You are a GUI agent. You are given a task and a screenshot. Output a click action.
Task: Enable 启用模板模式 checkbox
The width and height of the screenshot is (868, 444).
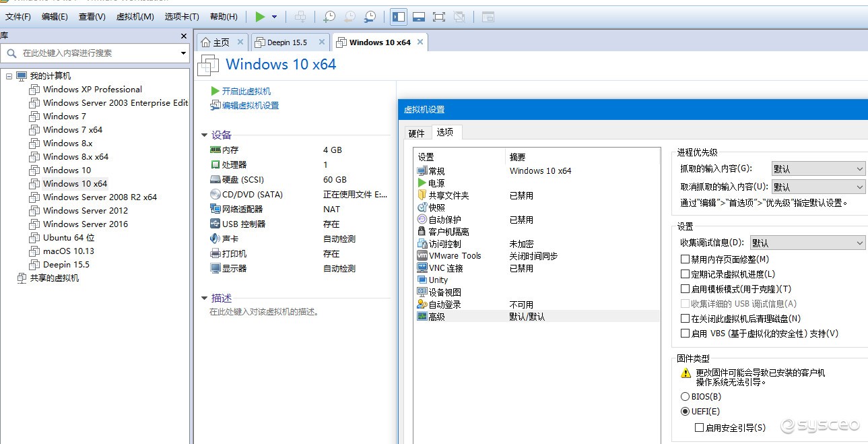point(686,289)
